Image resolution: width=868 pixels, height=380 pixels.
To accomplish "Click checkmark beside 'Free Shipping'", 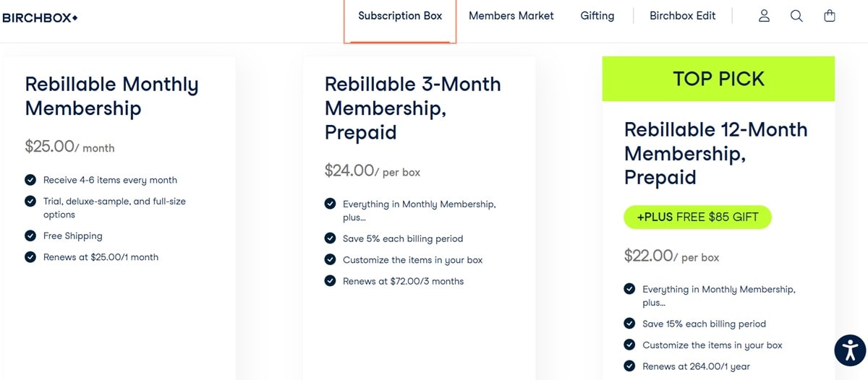I will click(30, 236).
